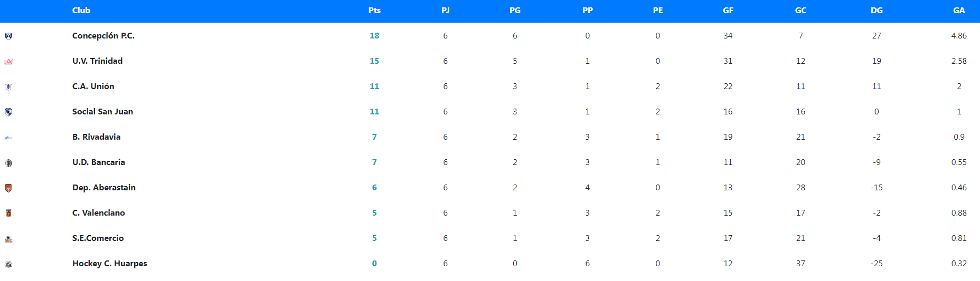This screenshot has height=281, width=980.
Task: Click the C. Valenciano club crest icon
Action: (x=8, y=214)
